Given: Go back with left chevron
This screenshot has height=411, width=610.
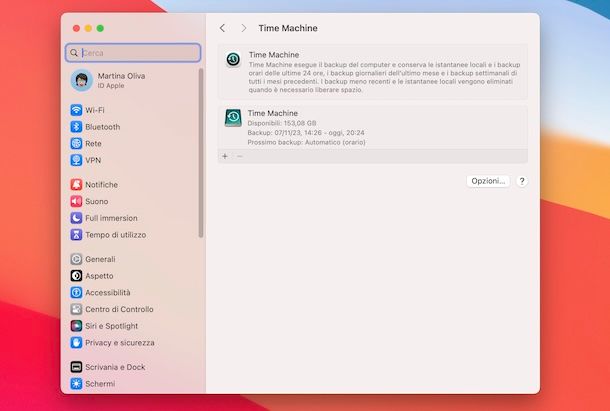Looking at the screenshot, I should pyautogui.click(x=222, y=28).
